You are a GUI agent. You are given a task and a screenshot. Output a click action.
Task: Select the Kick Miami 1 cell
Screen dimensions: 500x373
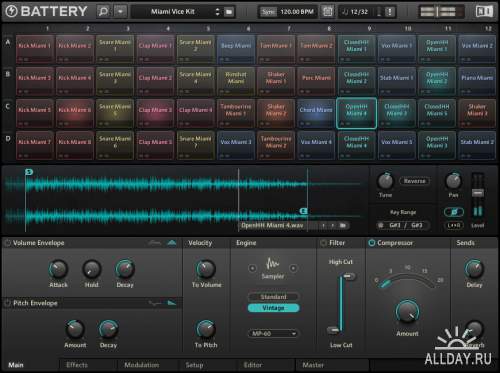click(x=35, y=49)
